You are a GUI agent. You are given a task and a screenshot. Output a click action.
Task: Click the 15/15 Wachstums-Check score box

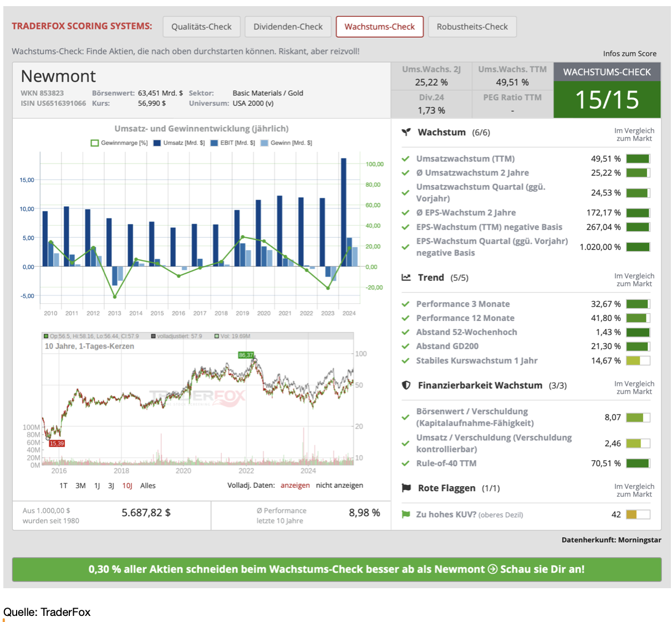[x=607, y=100]
